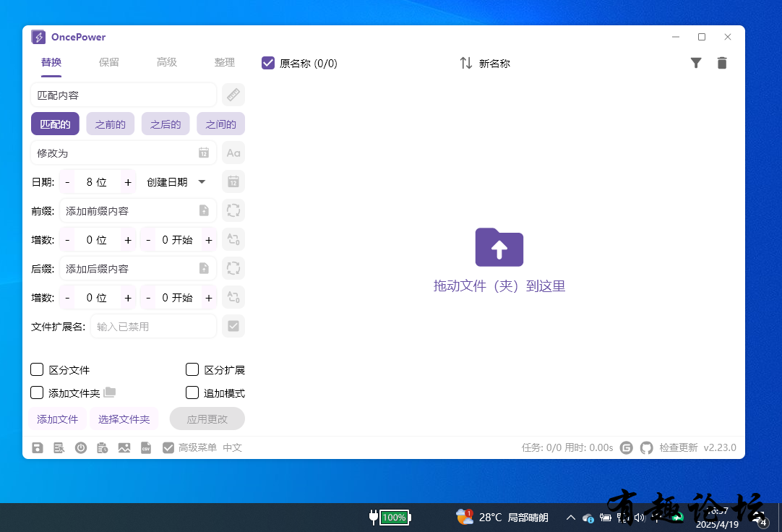Uncheck the 原名称 (0/0) checkbox

[268, 63]
